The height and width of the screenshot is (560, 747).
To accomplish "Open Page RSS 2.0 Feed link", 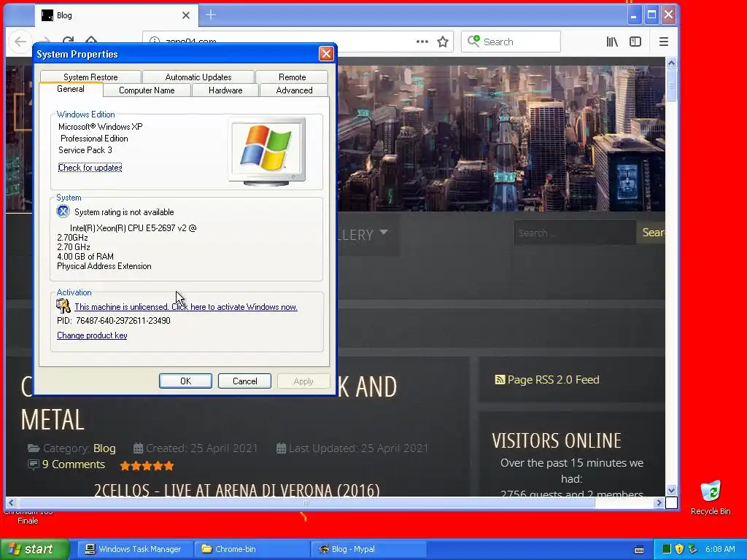I will tap(553, 379).
